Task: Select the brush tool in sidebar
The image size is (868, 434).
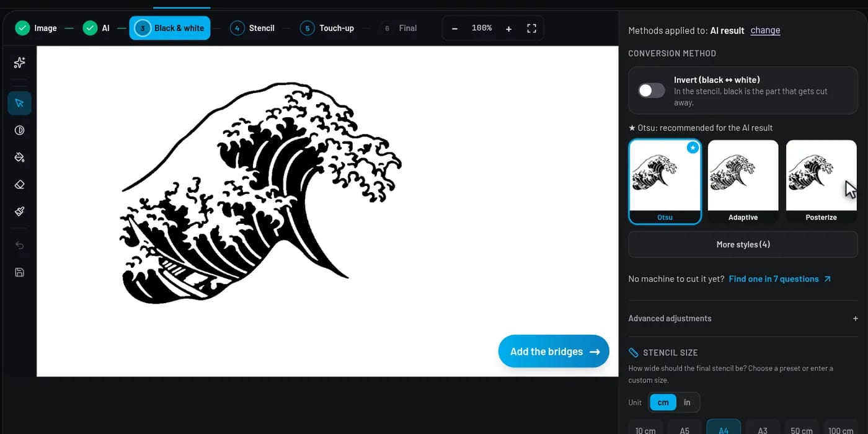Action: (19, 211)
